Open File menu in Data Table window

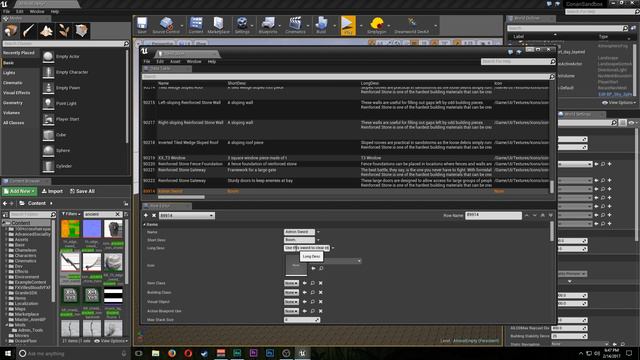point(147,62)
